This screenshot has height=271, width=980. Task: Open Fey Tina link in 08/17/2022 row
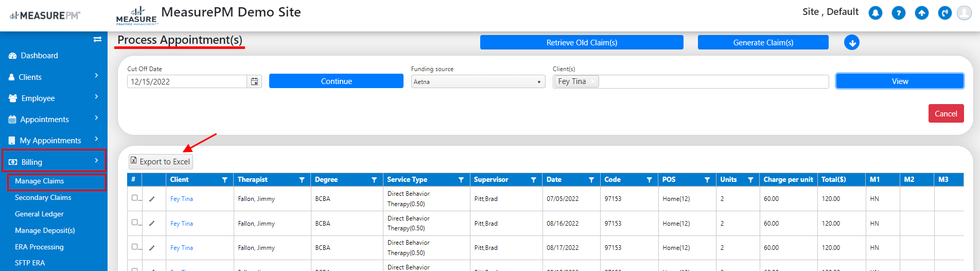click(x=182, y=248)
